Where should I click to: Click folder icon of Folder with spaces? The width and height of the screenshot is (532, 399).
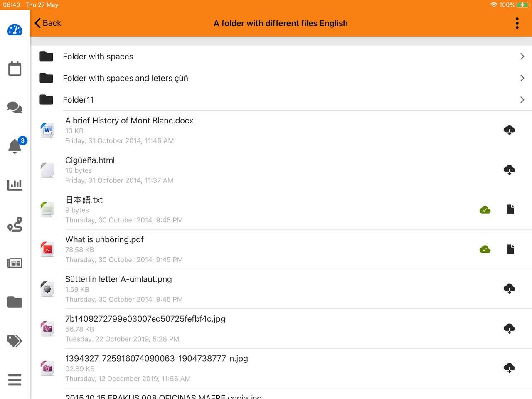point(46,56)
